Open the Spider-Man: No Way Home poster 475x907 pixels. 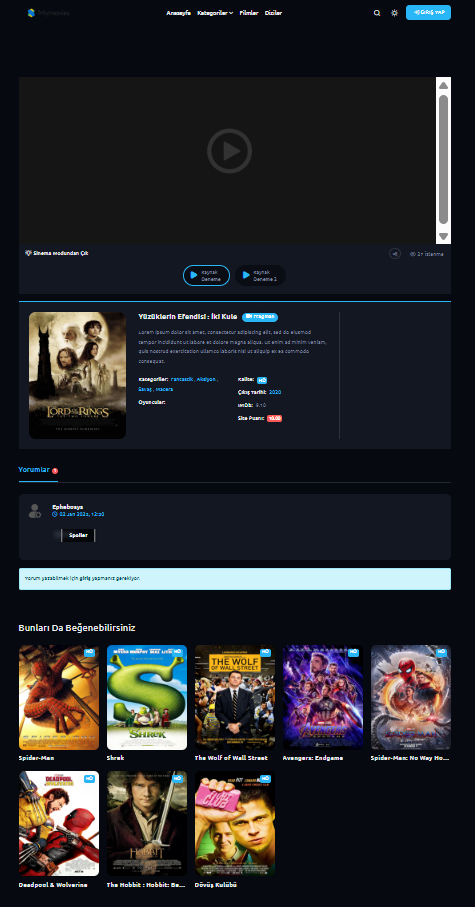pos(411,697)
